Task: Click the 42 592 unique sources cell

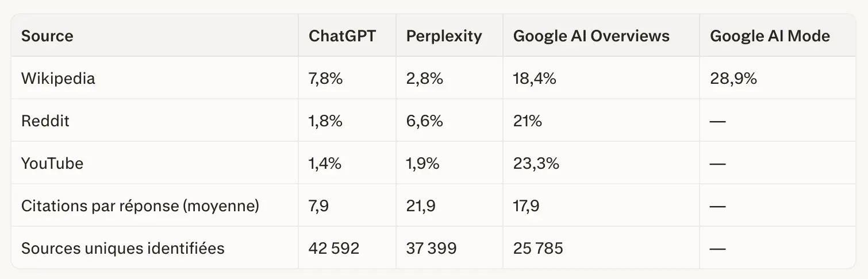Action: 334,248
